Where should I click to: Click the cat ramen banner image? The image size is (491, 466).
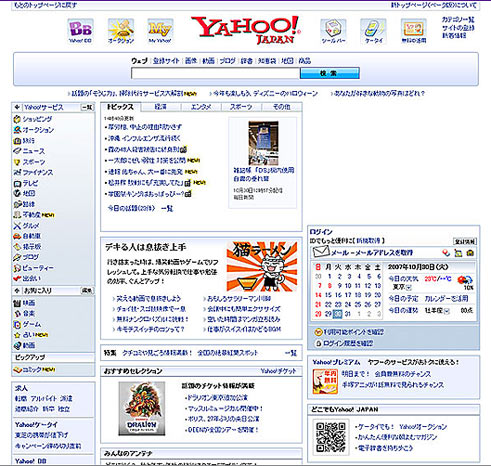click(262, 266)
